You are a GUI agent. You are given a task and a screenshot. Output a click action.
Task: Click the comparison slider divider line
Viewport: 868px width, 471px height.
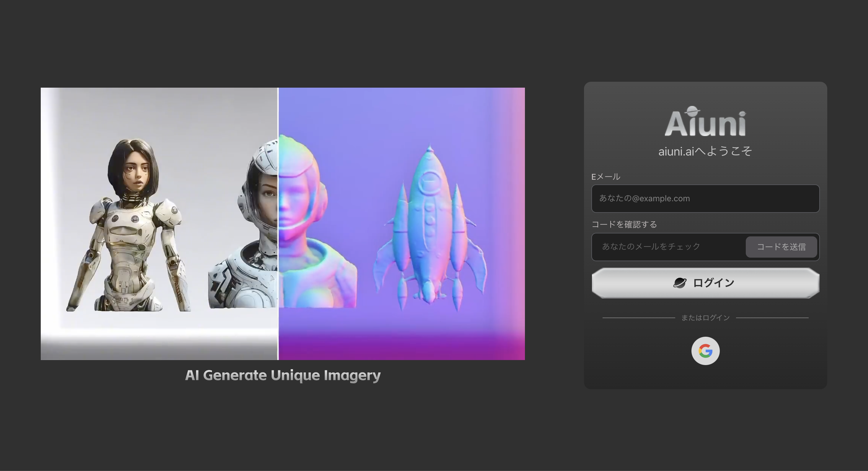[x=278, y=224]
